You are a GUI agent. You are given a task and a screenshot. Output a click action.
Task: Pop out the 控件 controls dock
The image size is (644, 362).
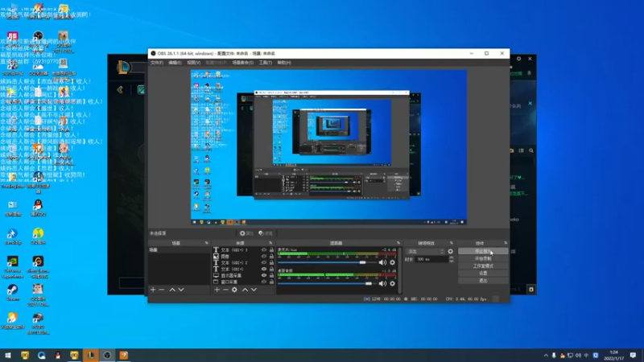[506, 243]
